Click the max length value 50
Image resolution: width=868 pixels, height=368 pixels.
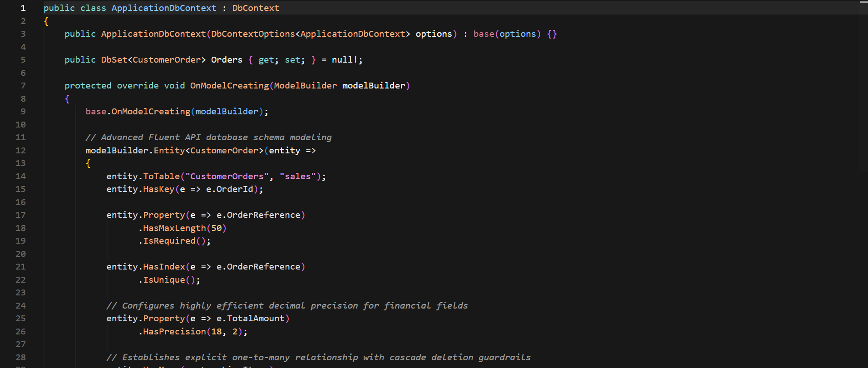tap(217, 228)
